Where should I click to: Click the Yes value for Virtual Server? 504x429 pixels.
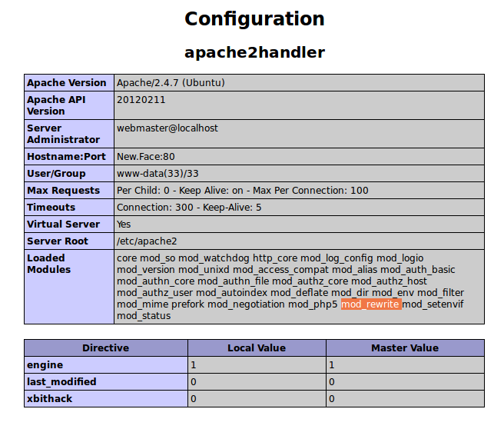pos(124,224)
